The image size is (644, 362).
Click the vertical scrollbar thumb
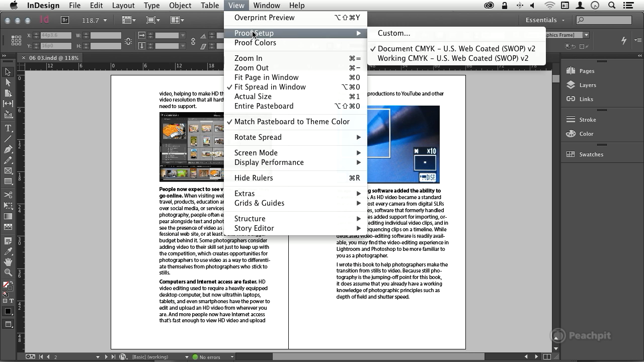point(556,79)
